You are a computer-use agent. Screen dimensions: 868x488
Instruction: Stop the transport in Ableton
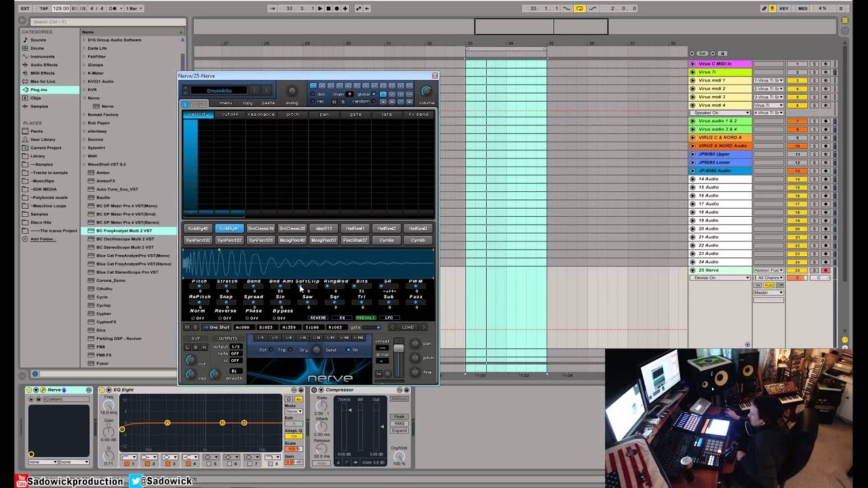point(329,8)
